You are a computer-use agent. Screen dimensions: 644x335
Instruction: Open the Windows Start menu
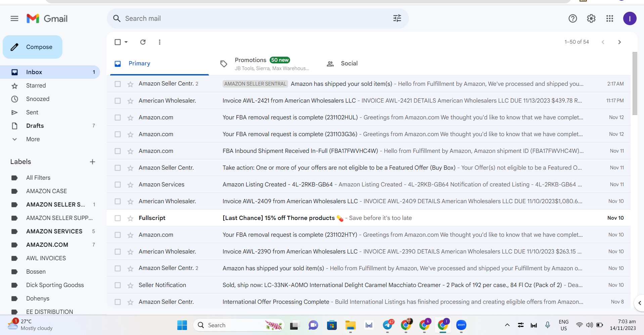click(x=182, y=325)
